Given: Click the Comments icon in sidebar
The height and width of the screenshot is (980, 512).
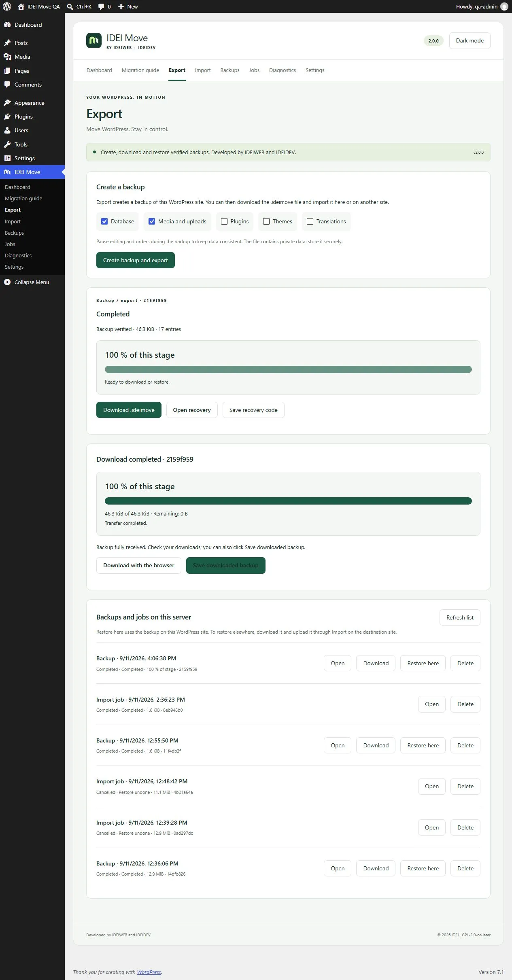Looking at the screenshot, I should (x=7, y=85).
